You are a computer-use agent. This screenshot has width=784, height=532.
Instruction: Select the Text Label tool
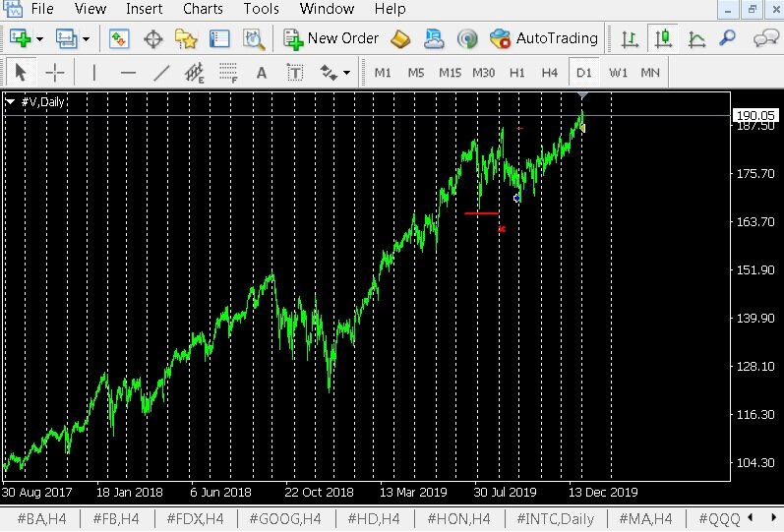pyautogui.click(x=295, y=73)
